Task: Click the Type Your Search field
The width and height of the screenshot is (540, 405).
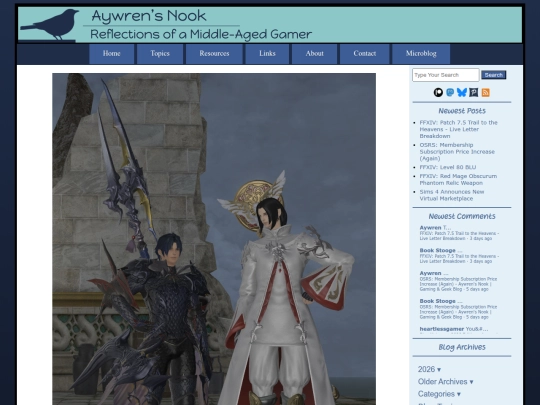Action: [x=446, y=75]
